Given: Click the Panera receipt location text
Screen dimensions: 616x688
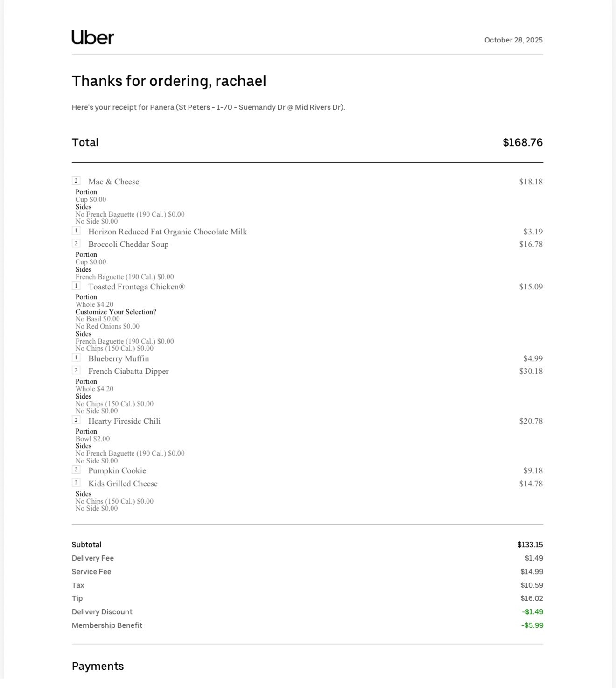Looking at the screenshot, I should coord(208,107).
